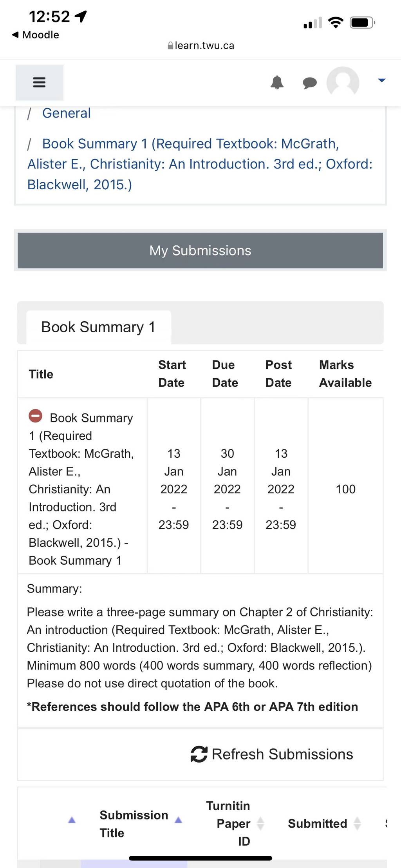
Task: Toggle sort on Turnitin Paper ID column
Action: [260, 823]
